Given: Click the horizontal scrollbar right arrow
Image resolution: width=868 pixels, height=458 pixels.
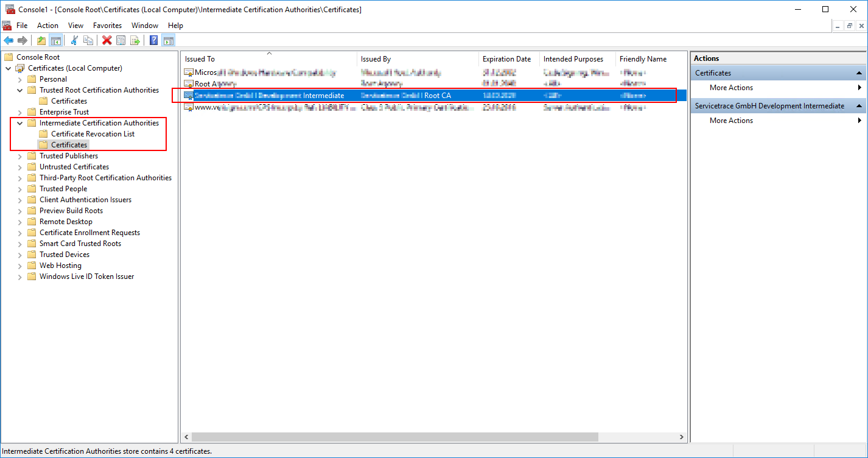Looking at the screenshot, I should click(x=681, y=437).
